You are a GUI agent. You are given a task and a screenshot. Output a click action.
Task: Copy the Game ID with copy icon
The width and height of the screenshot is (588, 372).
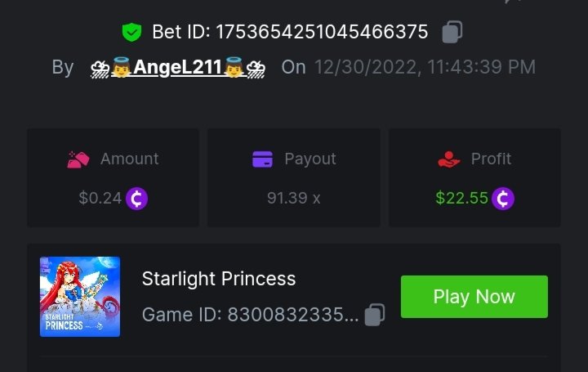375,315
